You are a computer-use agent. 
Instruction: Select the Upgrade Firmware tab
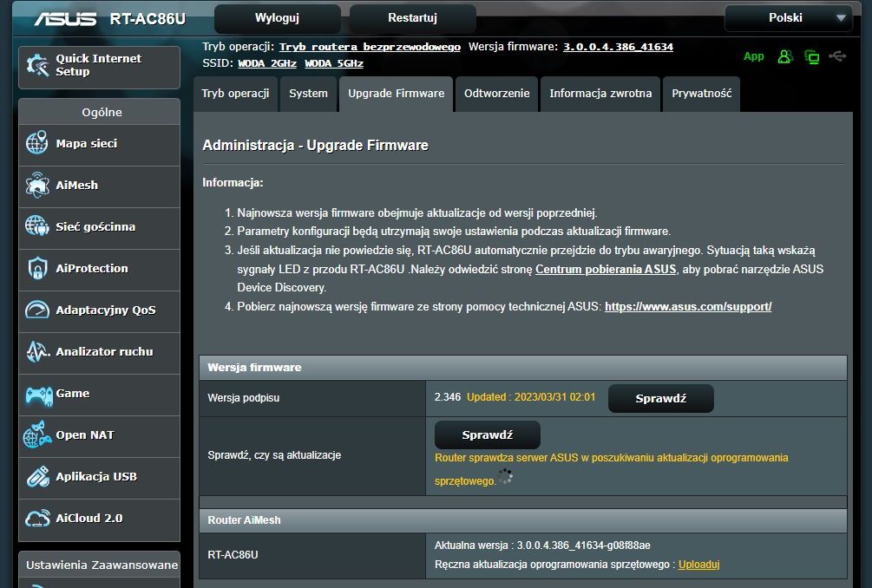396,94
